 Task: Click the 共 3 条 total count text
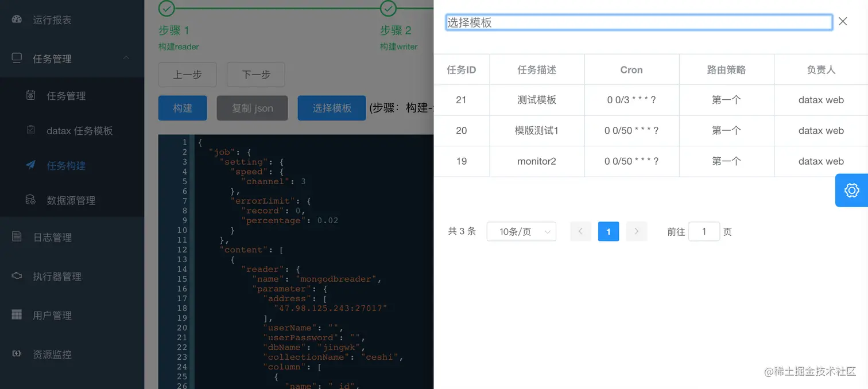tap(462, 231)
